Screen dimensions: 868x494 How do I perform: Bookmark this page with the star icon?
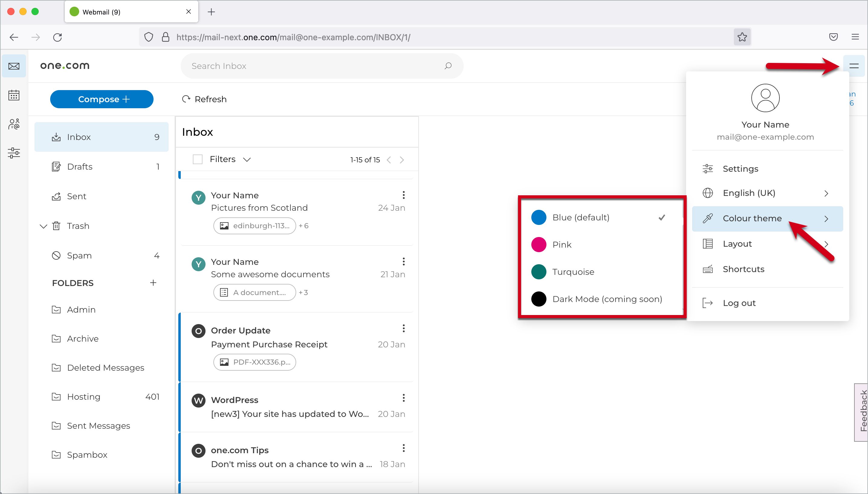[742, 37]
